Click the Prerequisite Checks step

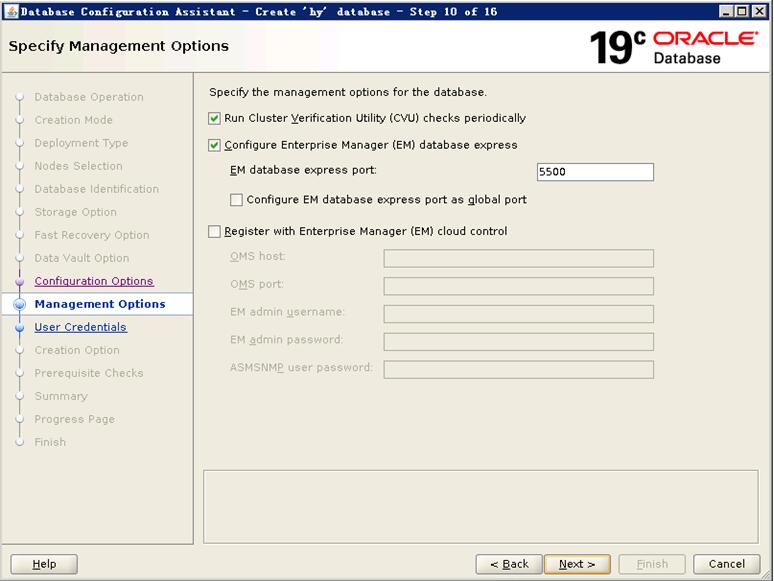pyautogui.click(x=89, y=373)
